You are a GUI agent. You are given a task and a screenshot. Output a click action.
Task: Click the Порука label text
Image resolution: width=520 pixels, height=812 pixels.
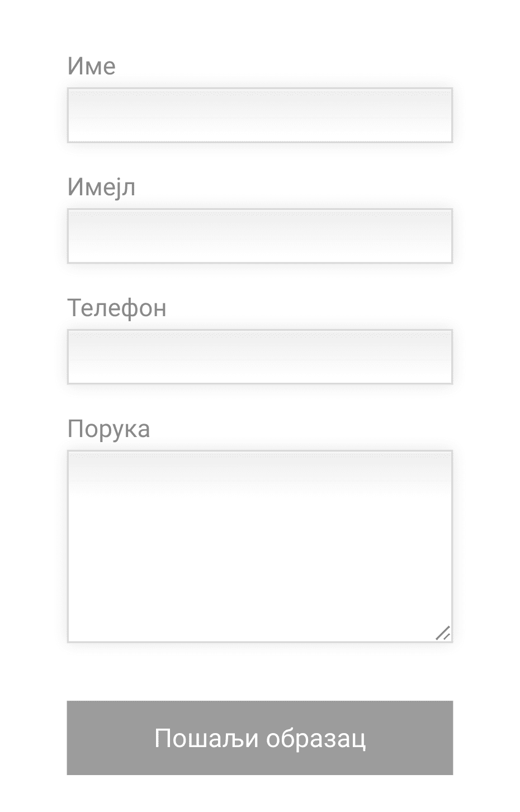click(108, 429)
